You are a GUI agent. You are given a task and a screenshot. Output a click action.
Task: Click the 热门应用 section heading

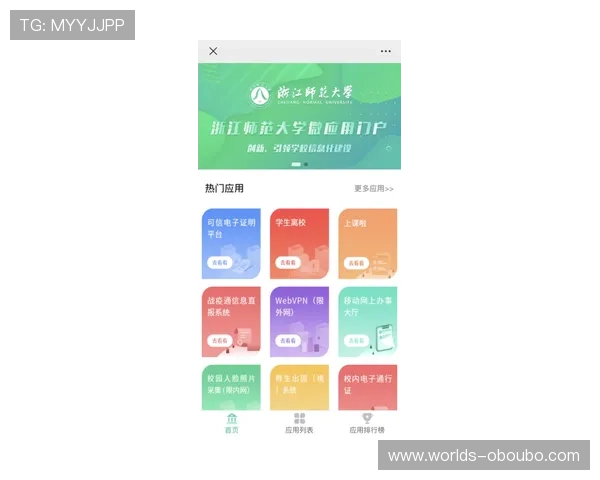tap(224, 188)
